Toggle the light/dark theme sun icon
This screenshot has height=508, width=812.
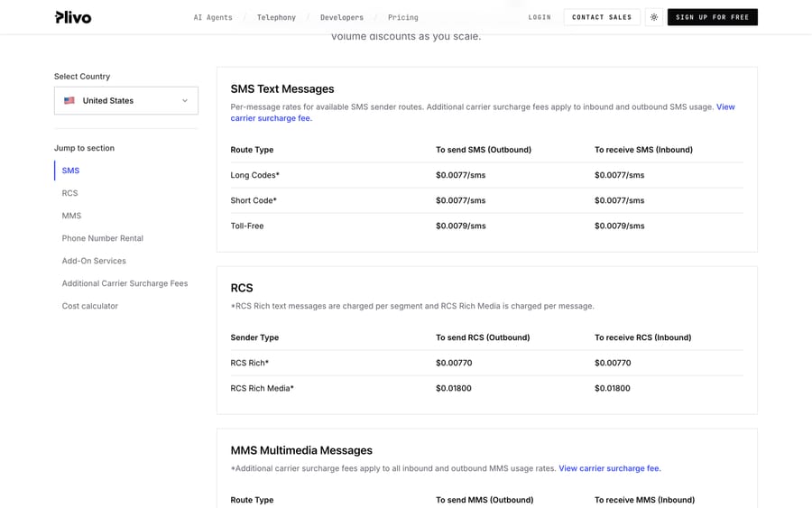(654, 17)
